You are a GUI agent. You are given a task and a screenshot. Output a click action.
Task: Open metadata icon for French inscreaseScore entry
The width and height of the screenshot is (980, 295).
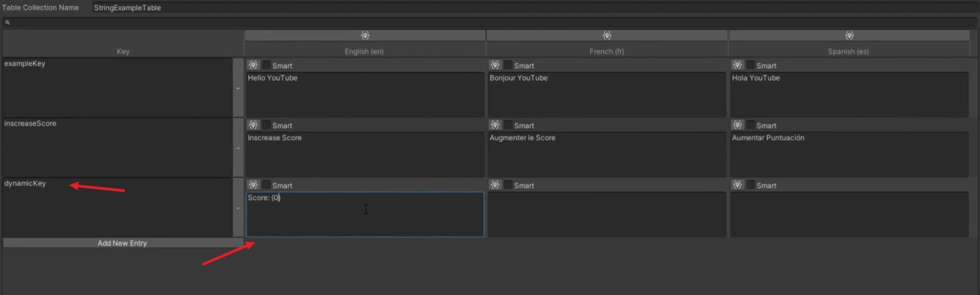tap(495, 125)
